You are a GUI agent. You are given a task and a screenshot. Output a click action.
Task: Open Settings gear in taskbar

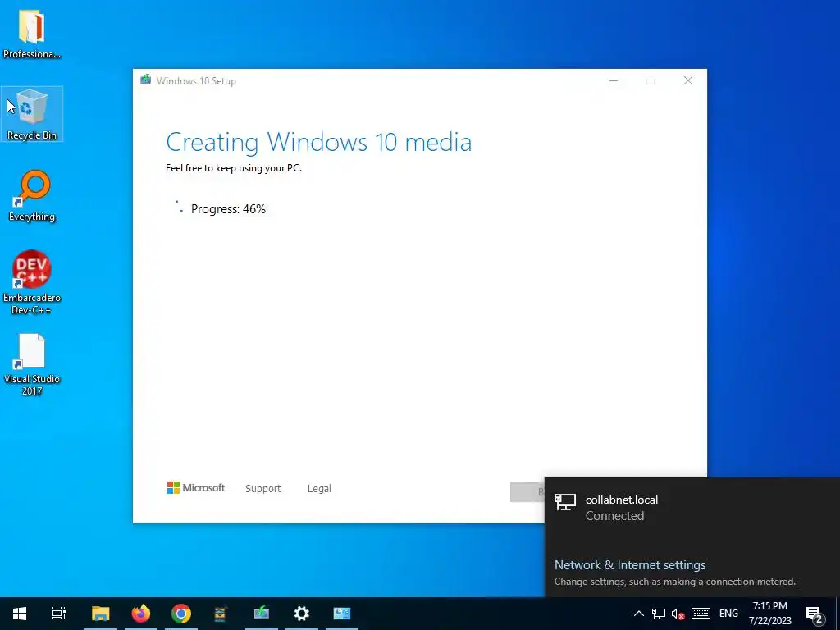(x=302, y=614)
